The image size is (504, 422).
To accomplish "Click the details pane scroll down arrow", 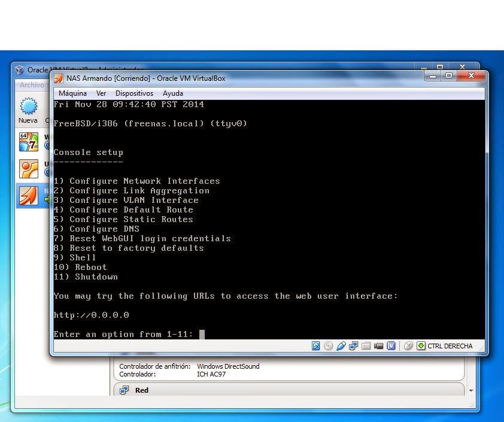I will pyautogui.click(x=471, y=390).
